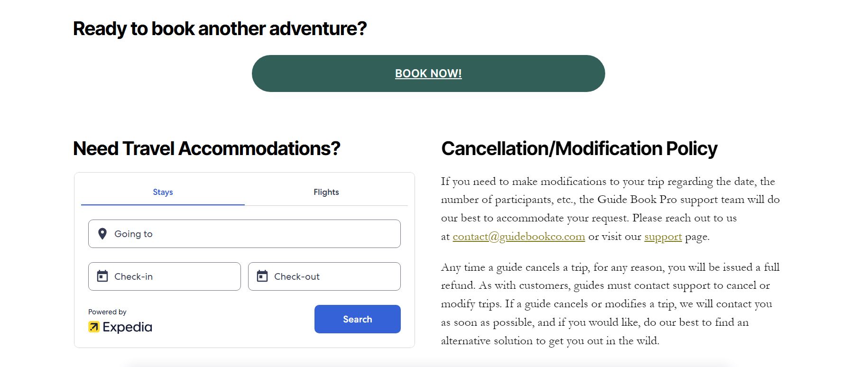Follow the support page link
Image resolution: width=868 pixels, height=367 pixels.
pos(663,237)
